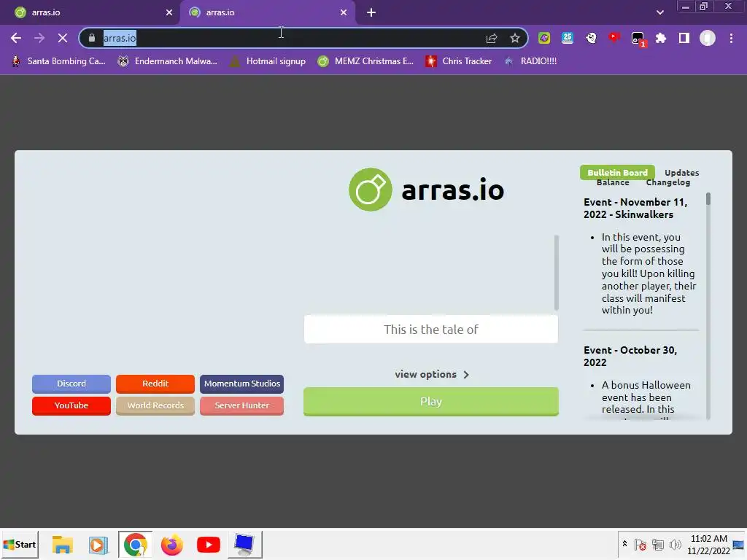Click the share page icon in the address bar
Image resolution: width=747 pixels, height=560 pixels.
pyautogui.click(x=492, y=38)
